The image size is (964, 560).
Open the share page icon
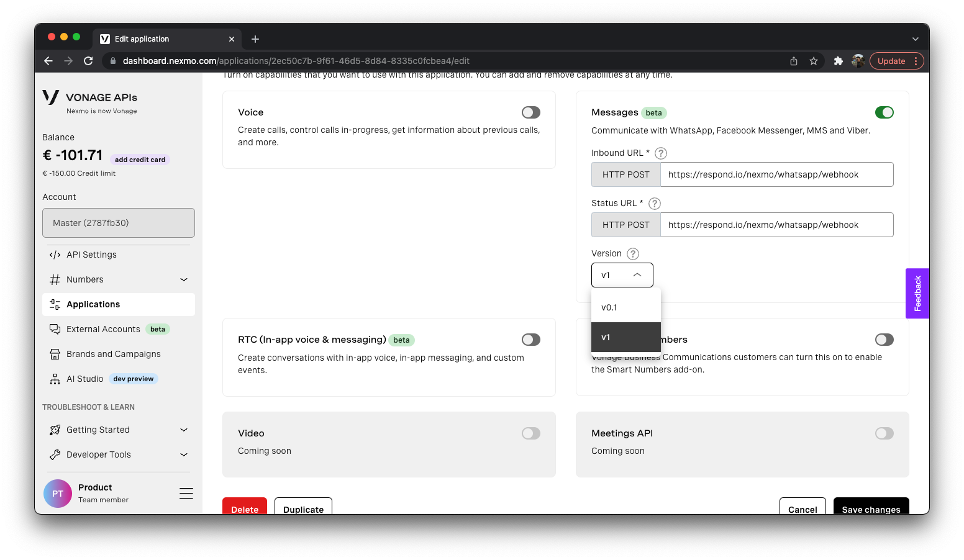pos(794,61)
